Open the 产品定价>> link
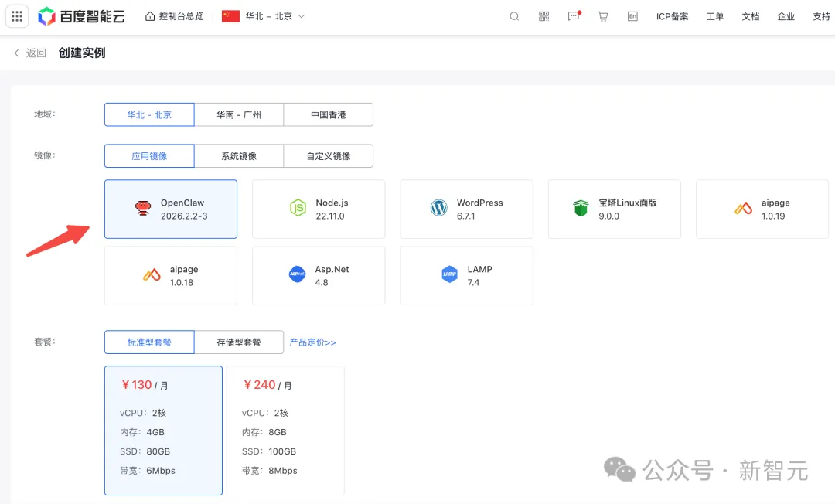The width and height of the screenshot is (835, 504). 312,342
